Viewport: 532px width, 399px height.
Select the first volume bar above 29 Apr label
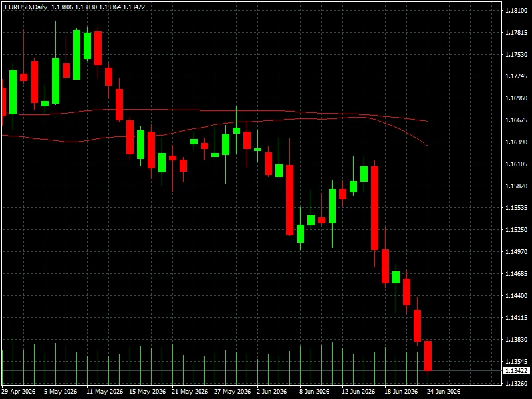2,368
